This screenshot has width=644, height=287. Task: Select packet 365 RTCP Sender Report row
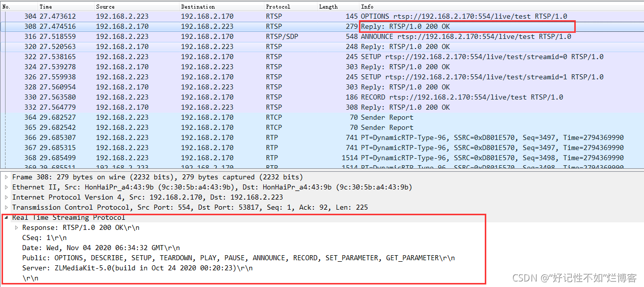click(x=322, y=127)
